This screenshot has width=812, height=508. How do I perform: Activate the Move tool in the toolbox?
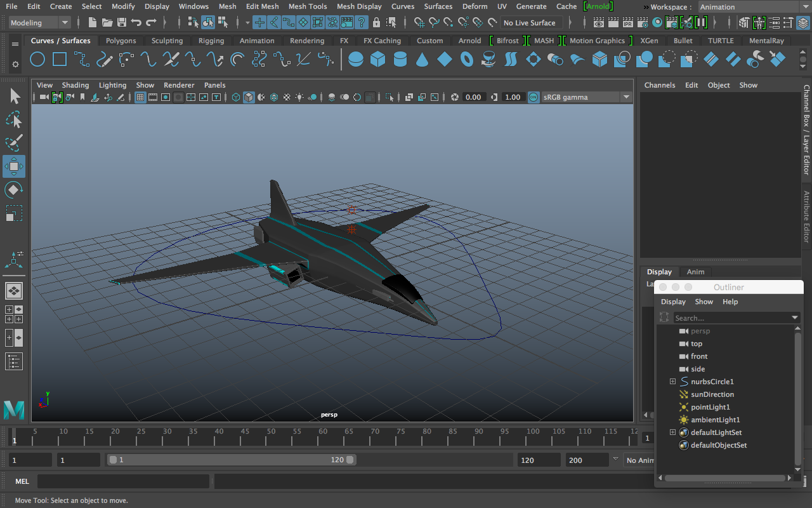pyautogui.click(x=14, y=166)
